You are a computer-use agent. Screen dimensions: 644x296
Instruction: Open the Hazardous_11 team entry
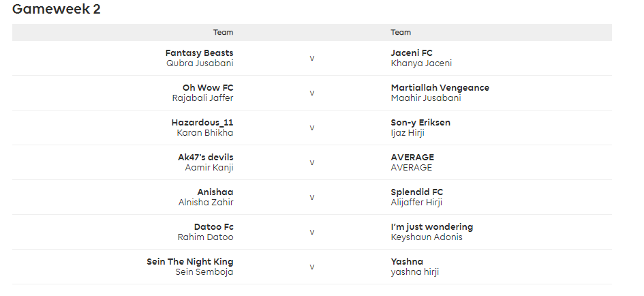click(202, 123)
